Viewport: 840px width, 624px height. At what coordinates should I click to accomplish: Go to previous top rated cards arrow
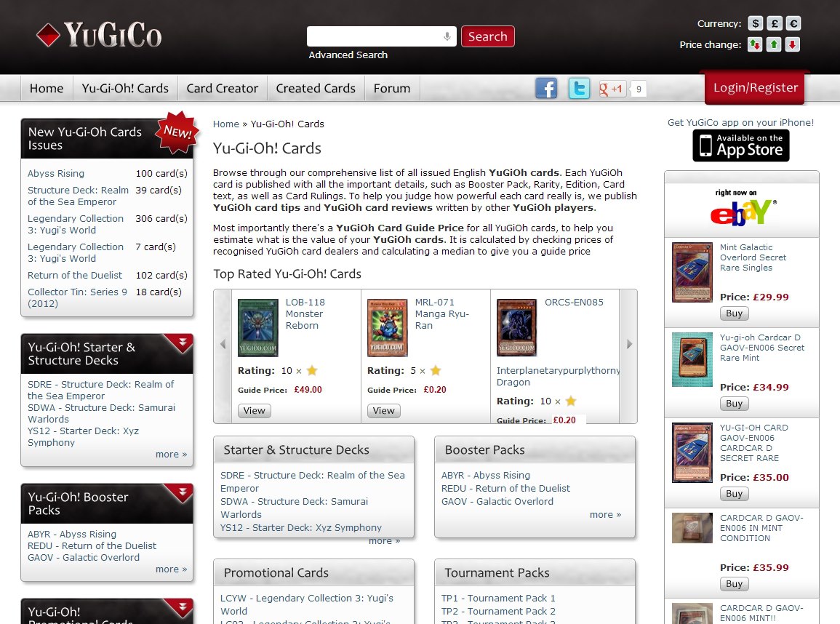tap(223, 345)
